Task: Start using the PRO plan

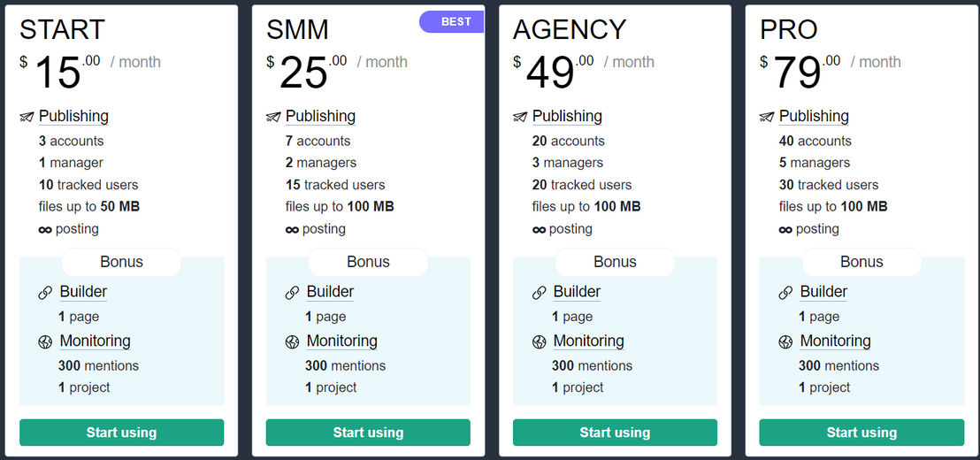Action: pos(861,433)
